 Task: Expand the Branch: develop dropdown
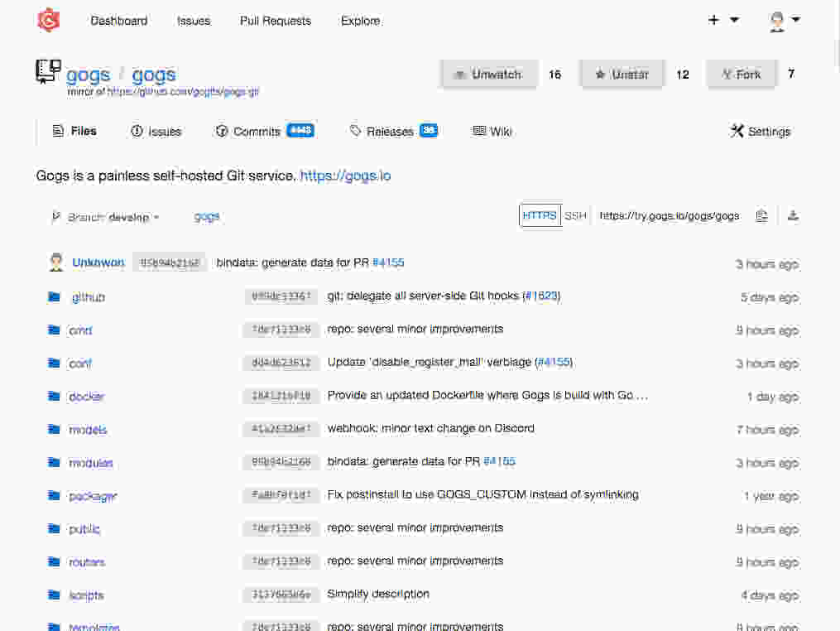tap(106, 217)
